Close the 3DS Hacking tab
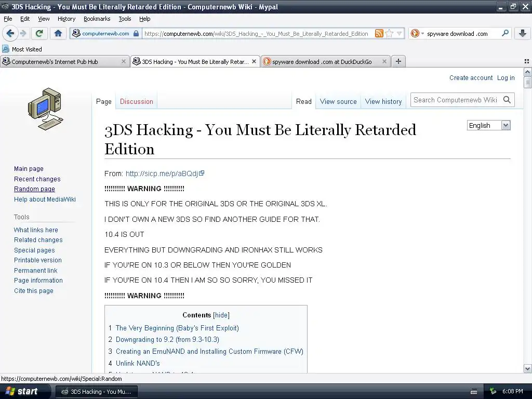The height and width of the screenshot is (399, 532). [x=254, y=61]
